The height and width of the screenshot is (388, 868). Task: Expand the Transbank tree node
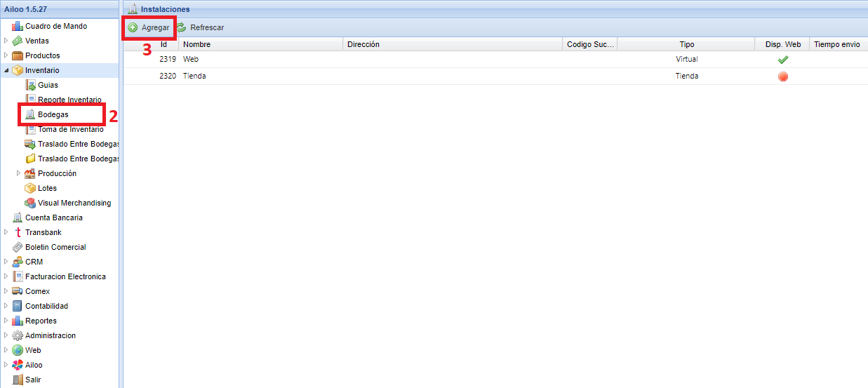point(6,232)
